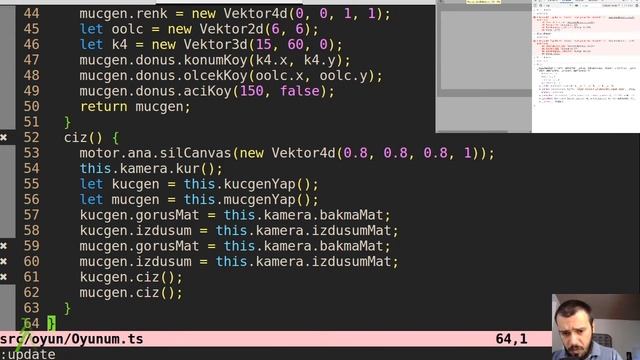The width and height of the screenshot is (640, 360).
Task: Click line number 56 in the gutter
Action: (x=31, y=200)
